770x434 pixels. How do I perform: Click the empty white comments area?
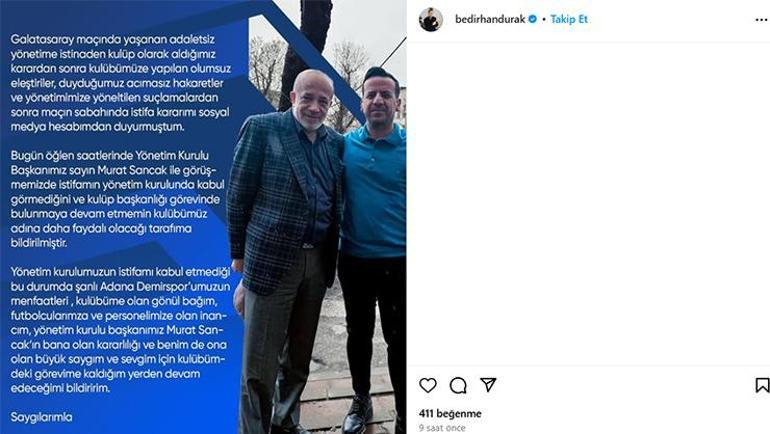tap(588, 204)
